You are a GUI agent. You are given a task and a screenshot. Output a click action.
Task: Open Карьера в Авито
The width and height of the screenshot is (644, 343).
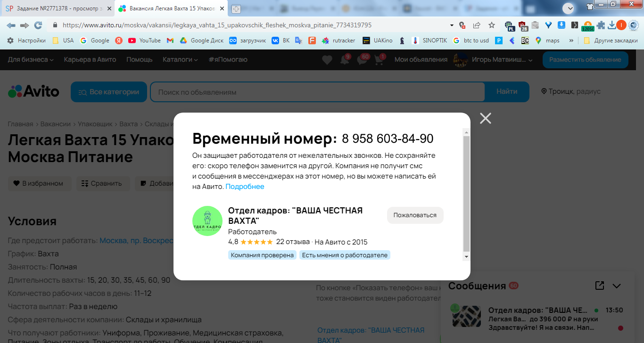pyautogui.click(x=90, y=59)
